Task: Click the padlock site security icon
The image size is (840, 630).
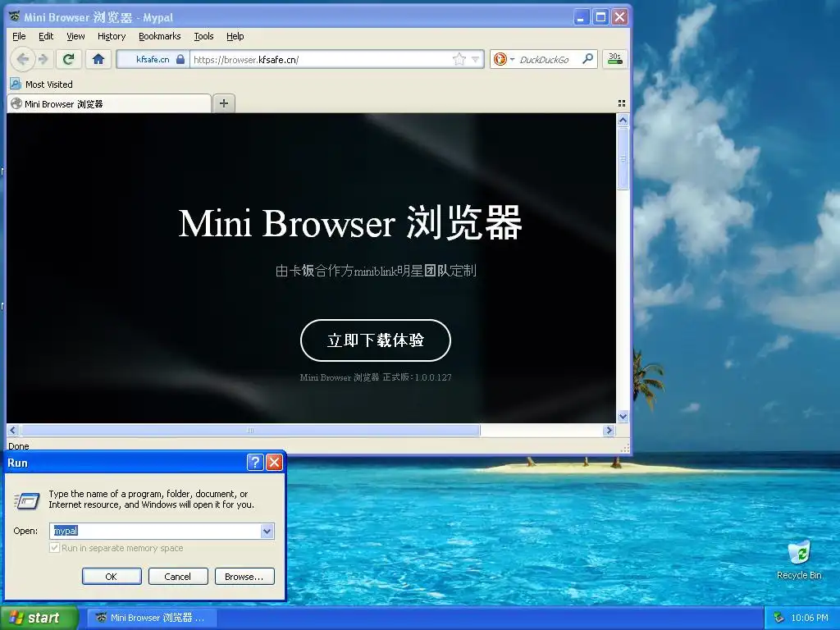Action: pyautogui.click(x=180, y=59)
